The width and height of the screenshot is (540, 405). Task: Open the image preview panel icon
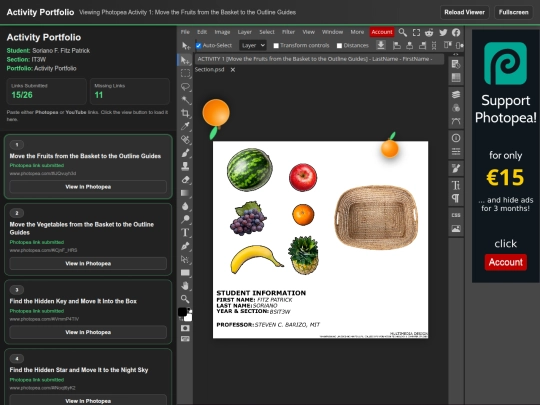point(456,229)
